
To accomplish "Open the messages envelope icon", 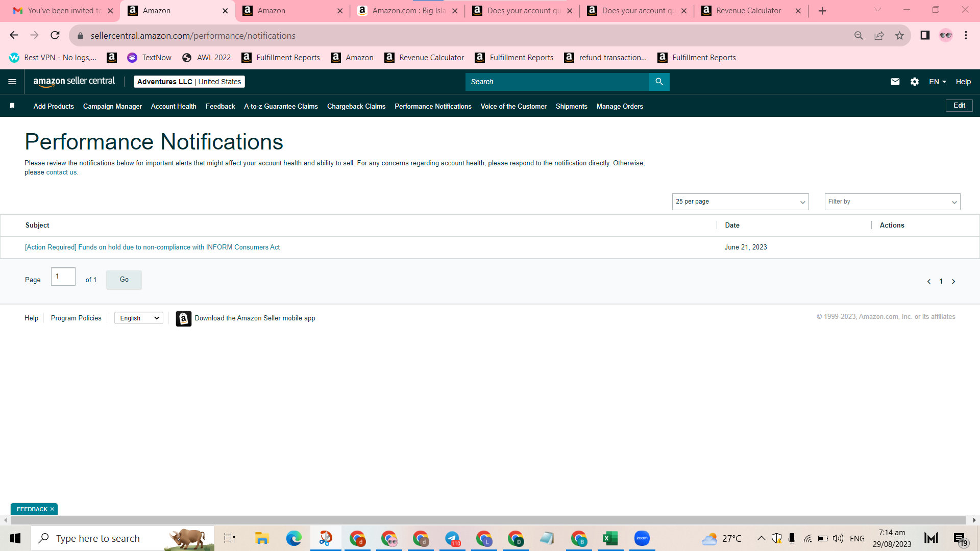I will pos(895,82).
